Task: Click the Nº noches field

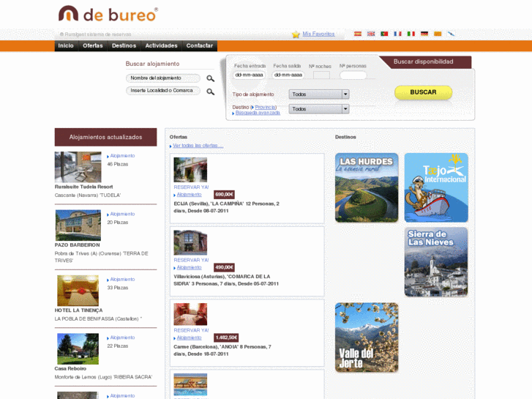Action: (321, 75)
